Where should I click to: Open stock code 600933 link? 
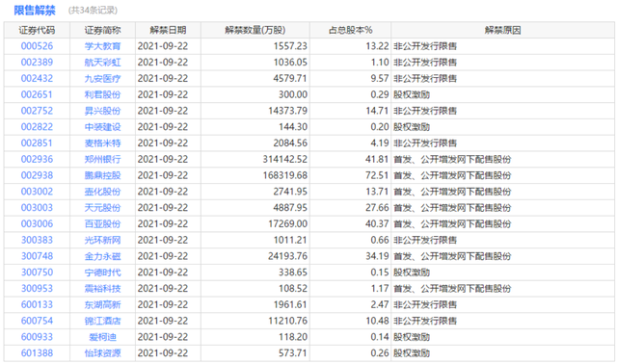click(37, 336)
